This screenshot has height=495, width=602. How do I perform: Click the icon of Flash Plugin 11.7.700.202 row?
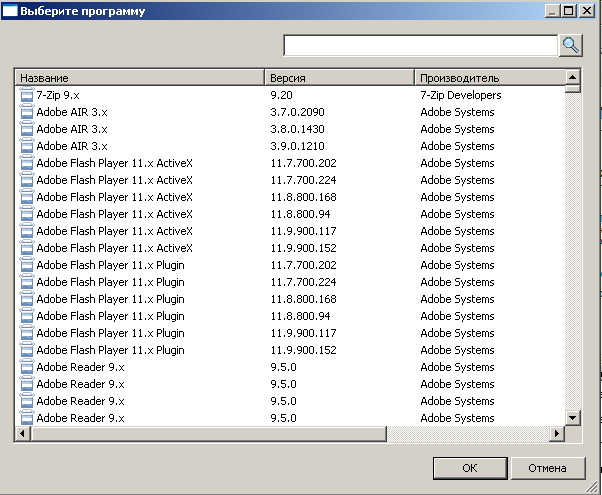point(26,265)
